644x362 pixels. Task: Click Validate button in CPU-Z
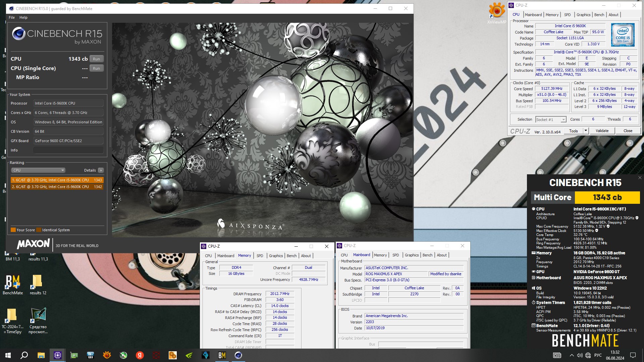point(602,131)
